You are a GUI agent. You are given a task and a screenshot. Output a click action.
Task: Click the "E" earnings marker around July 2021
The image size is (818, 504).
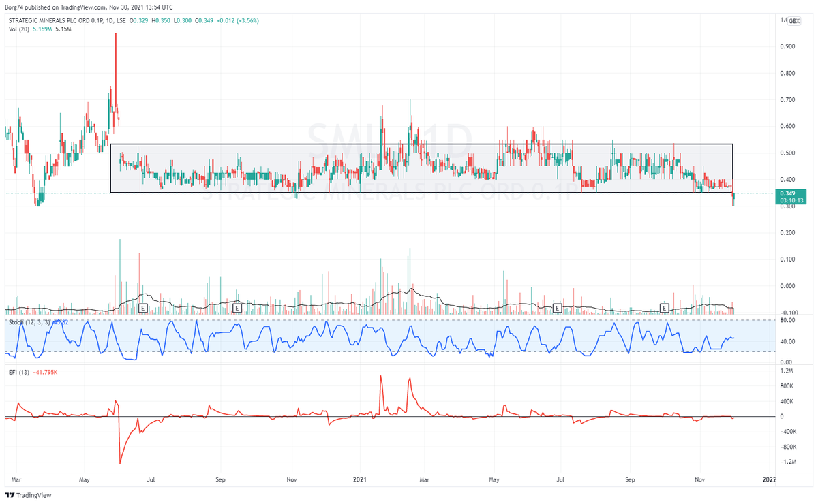(556, 308)
